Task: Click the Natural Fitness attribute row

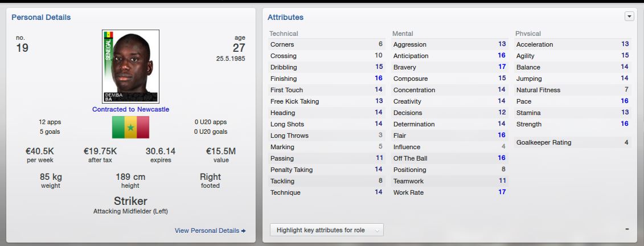Action: pos(572,90)
